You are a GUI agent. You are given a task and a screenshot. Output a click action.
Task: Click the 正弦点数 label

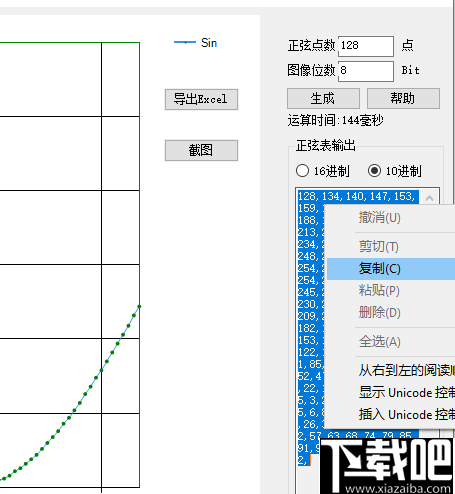coord(311,46)
